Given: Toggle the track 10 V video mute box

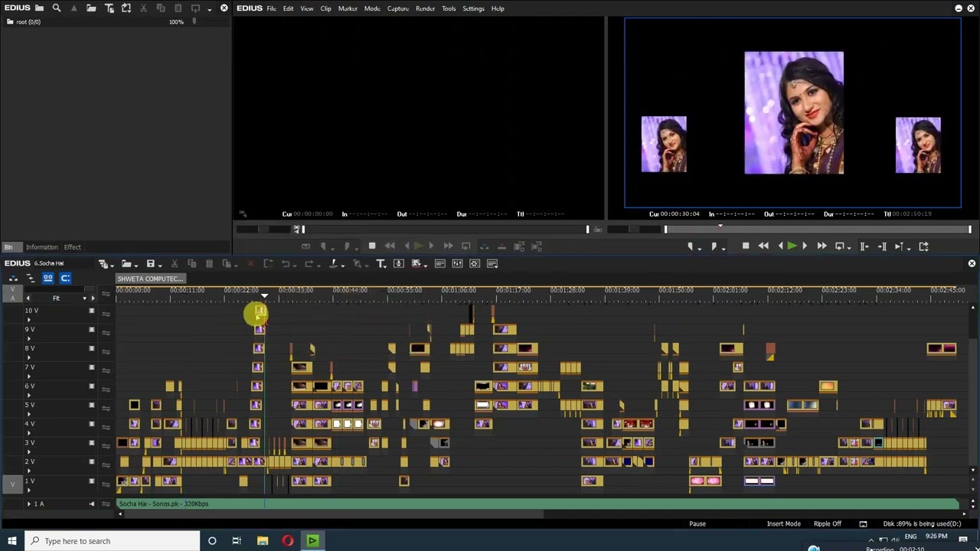Looking at the screenshot, I should coord(91,311).
